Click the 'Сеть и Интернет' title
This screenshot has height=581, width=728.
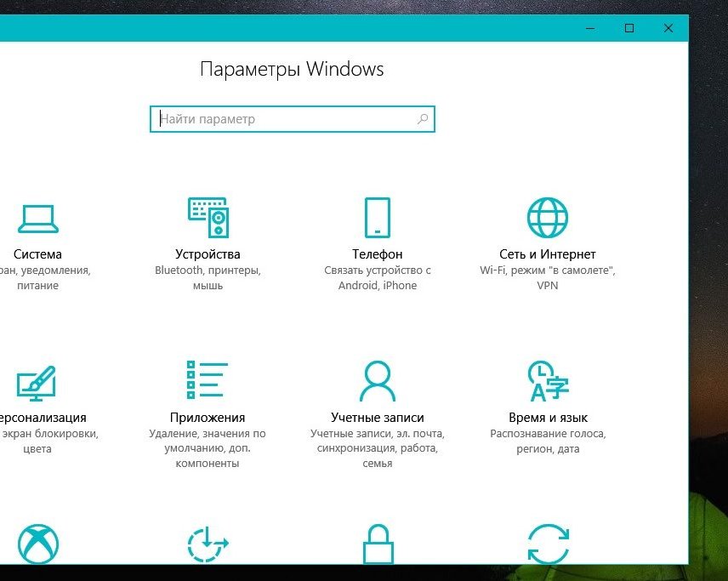pyautogui.click(x=548, y=254)
